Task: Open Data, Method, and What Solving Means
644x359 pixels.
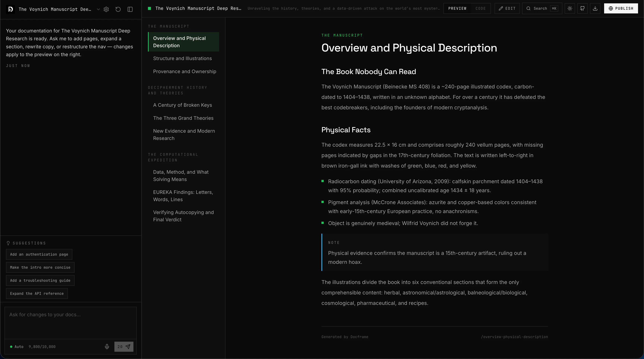Action: point(184,176)
